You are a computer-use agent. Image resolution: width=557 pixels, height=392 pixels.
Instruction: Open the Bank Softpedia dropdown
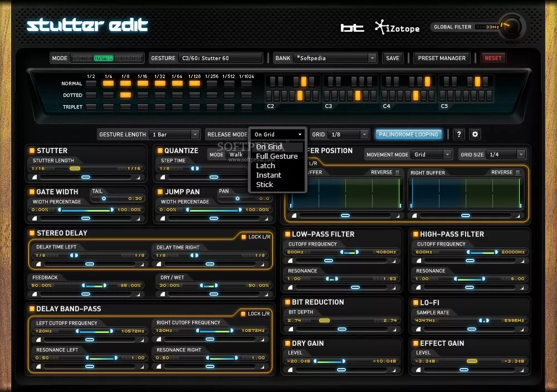coord(335,58)
